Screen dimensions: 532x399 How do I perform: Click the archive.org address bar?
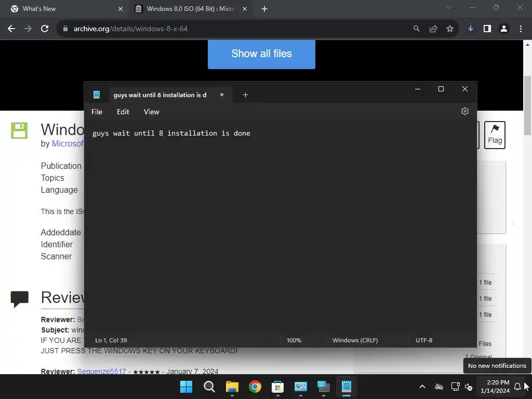point(237,29)
